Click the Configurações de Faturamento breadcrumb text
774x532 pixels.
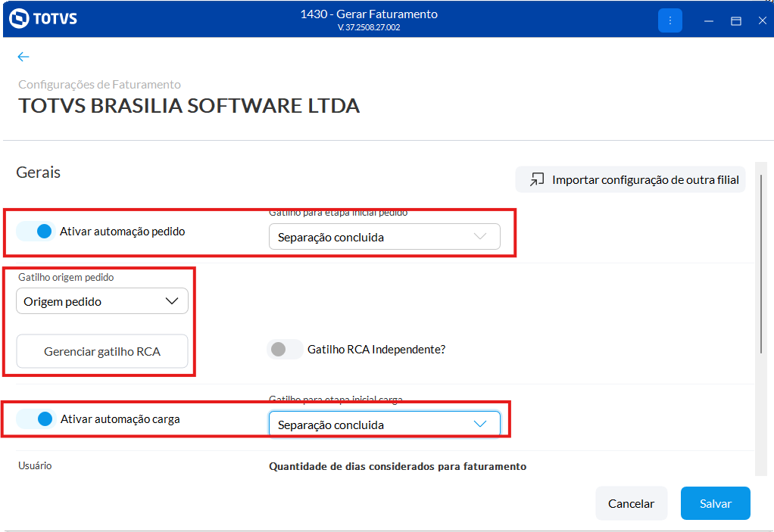(100, 84)
